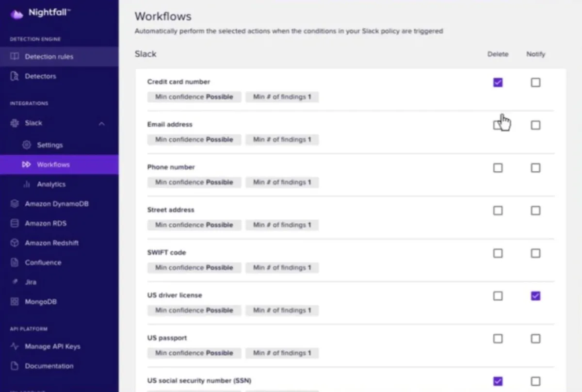Uncheck Notify for US driver license
The height and width of the screenshot is (392, 582).
[x=535, y=296]
